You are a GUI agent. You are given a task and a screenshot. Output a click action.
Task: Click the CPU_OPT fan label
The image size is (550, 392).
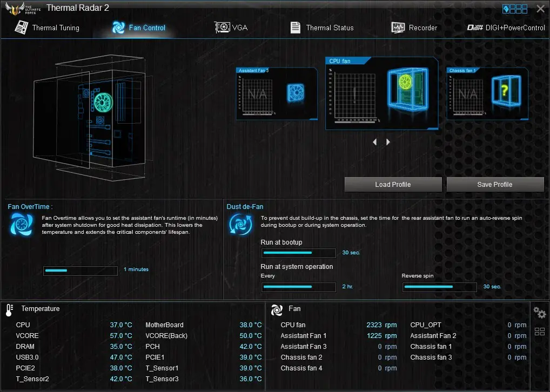click(426, 325)
